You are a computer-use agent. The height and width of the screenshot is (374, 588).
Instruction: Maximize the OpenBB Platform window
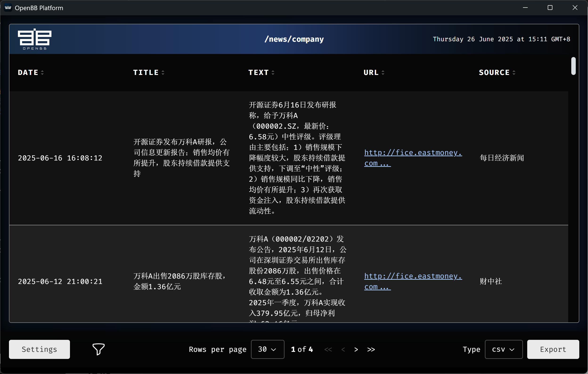pyautogui.click(x=550, y=8)
